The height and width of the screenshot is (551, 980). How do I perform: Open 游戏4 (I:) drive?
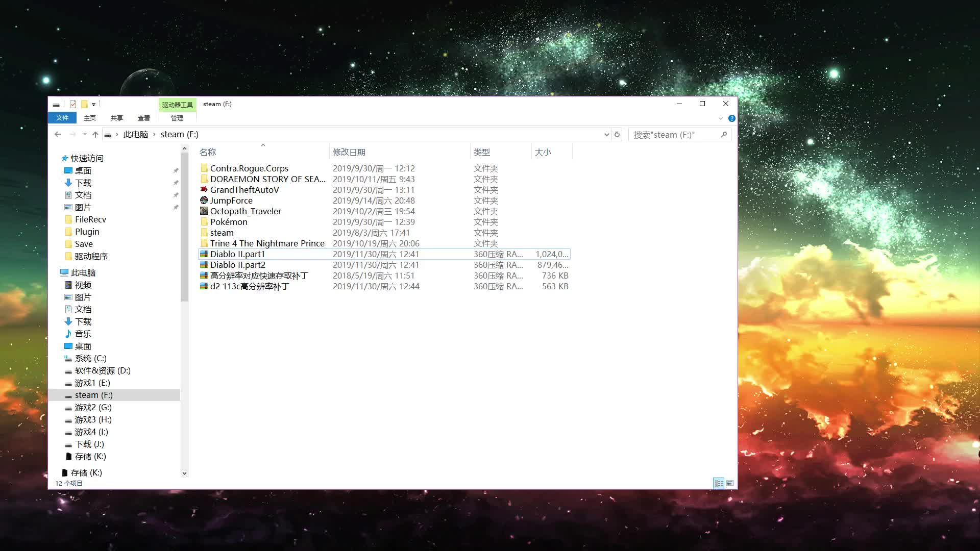click(x=91, y=432)
